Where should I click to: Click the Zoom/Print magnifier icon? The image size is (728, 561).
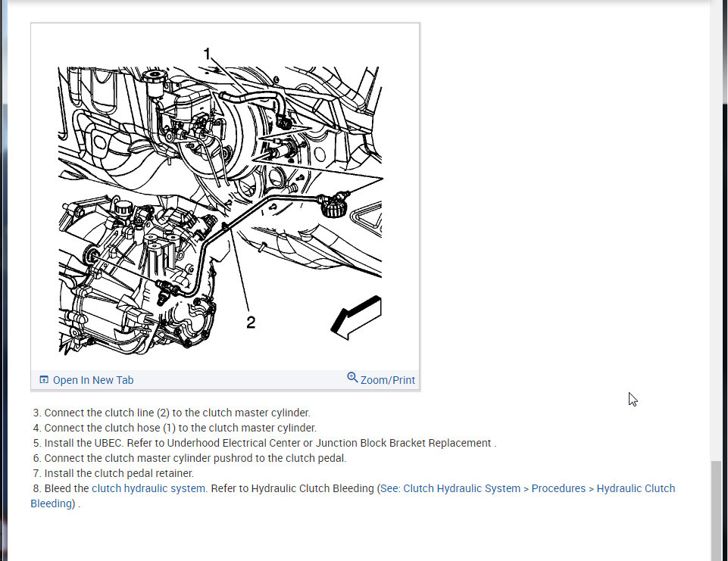click(352, 378)
